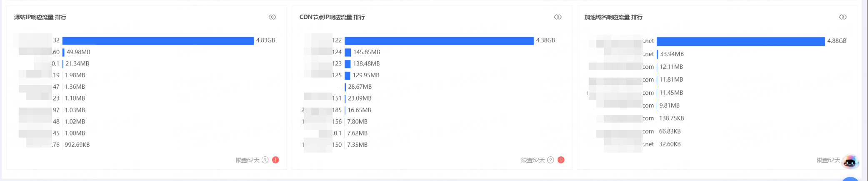The width and height of the screenshot is (868, 181).
Task: Click the 加速域名响应流量 排行 panel title
Action: (x=613, y=17)
